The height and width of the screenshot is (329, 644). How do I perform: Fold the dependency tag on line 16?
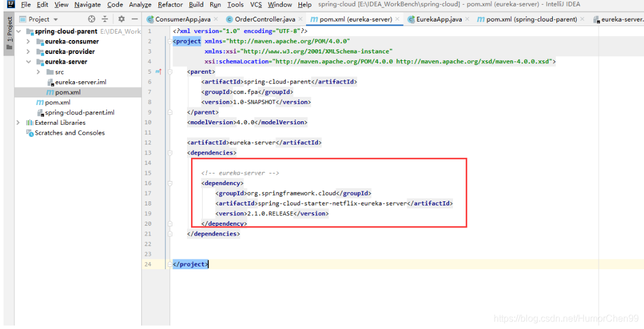(170, 183)
